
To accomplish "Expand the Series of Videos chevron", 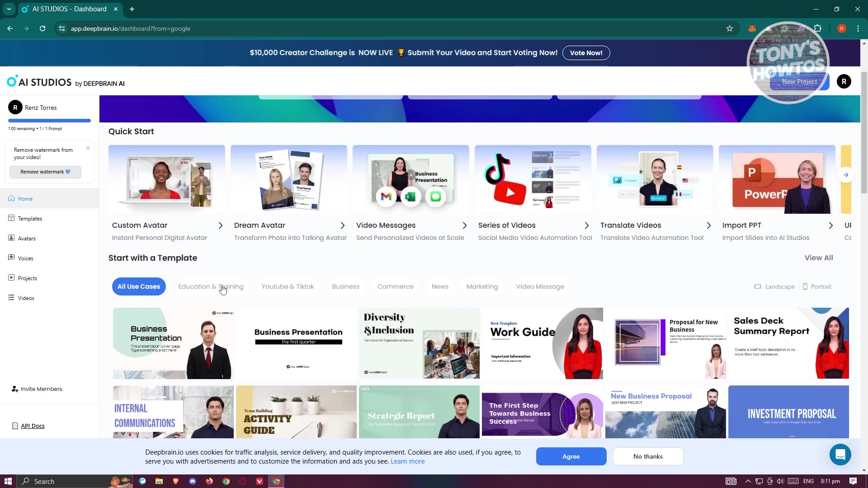I will click(586, 225).
